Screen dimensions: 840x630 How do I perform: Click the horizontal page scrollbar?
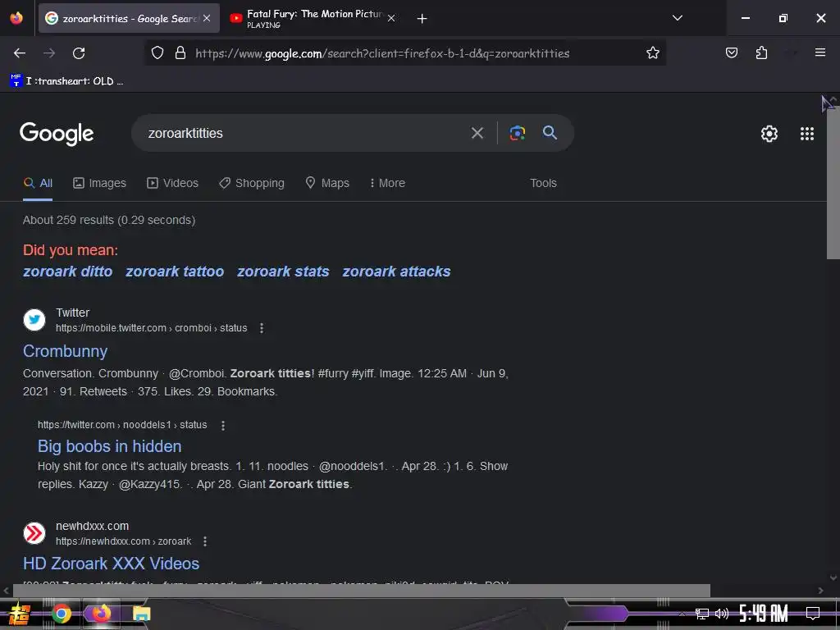(362, 591)
